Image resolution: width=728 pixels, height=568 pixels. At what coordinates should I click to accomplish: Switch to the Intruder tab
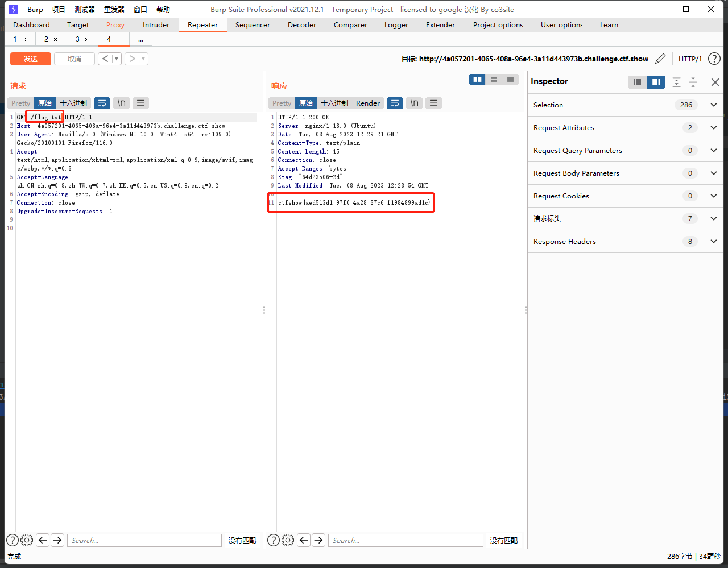click(x=156, y=24)
